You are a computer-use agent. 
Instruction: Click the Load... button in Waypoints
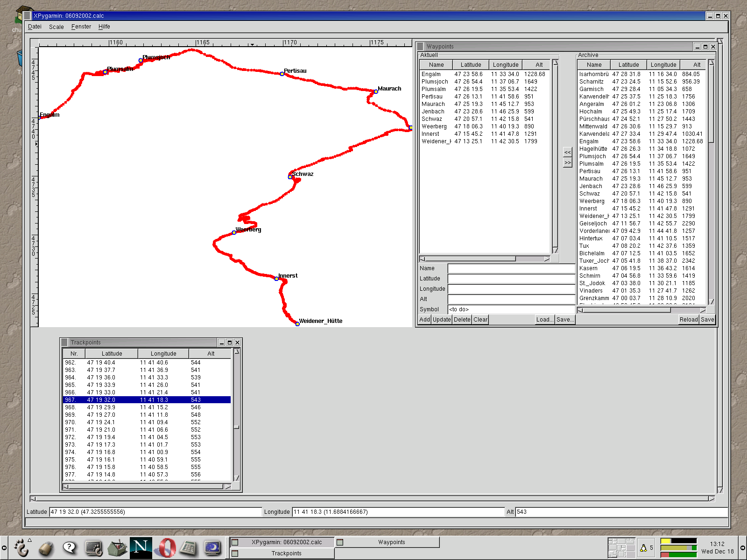(544, 320)
